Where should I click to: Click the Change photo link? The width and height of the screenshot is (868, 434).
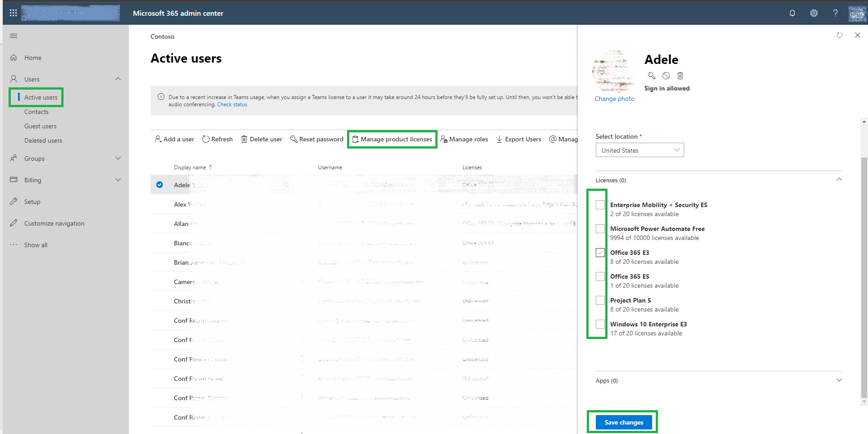tap(614, 99)
